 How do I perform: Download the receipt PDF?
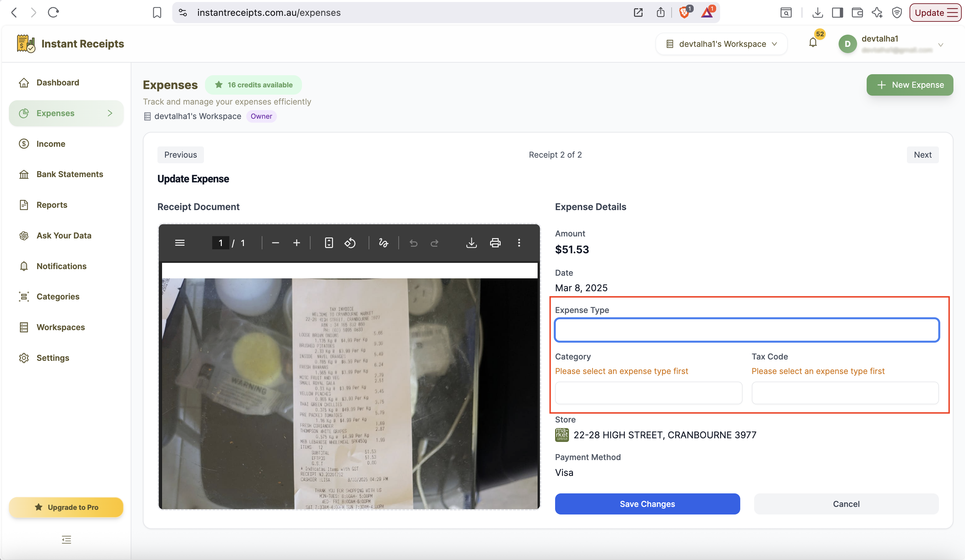click(x=472, y=243)
